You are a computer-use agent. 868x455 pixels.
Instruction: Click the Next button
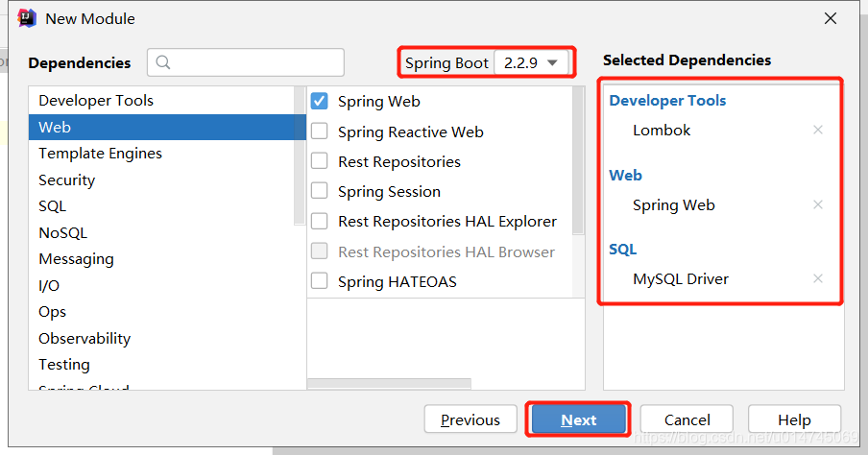pyautogui.click(x=578, y=419)
